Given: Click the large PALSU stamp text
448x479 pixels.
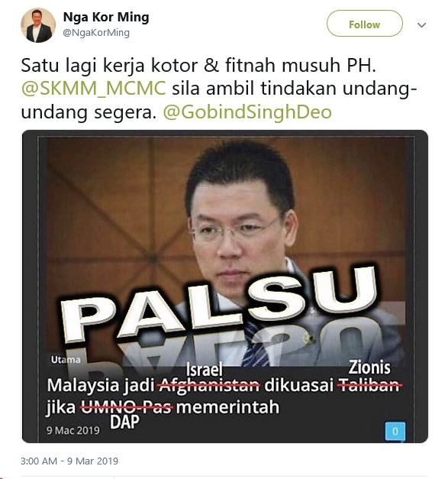Looking at the screenshot, I should point(218,306).
